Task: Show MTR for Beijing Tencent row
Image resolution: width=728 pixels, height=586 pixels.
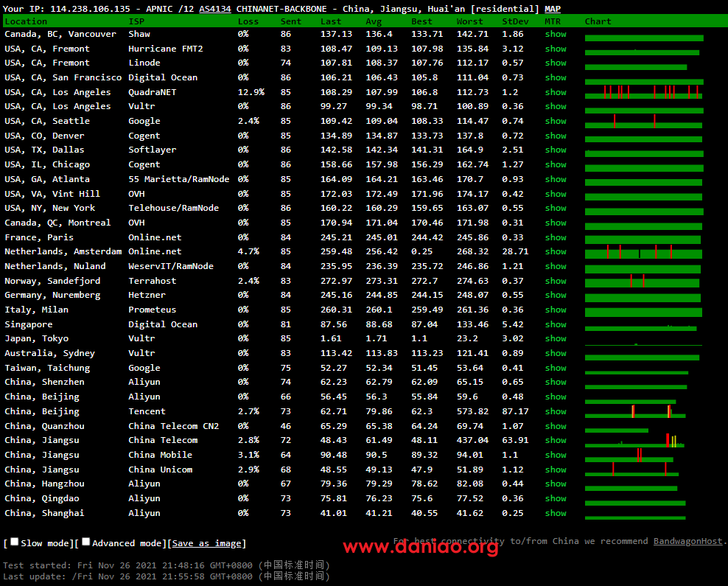Action: coord(556,411)
